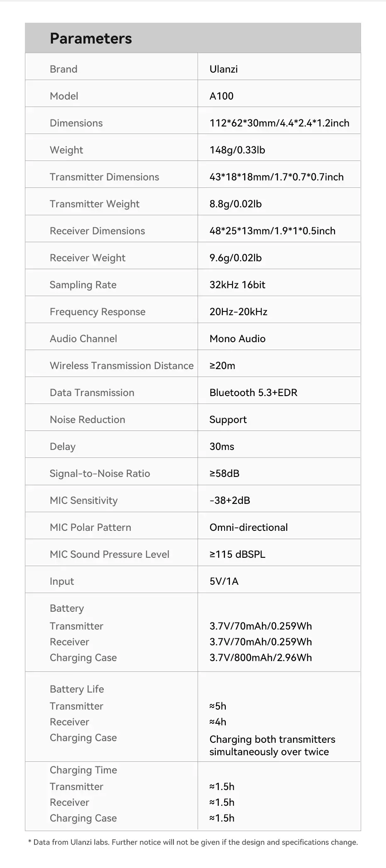The width and height of the screenshot is (386, 868).
Task: Click the Frequency Response label
Action: coord(98,312)
